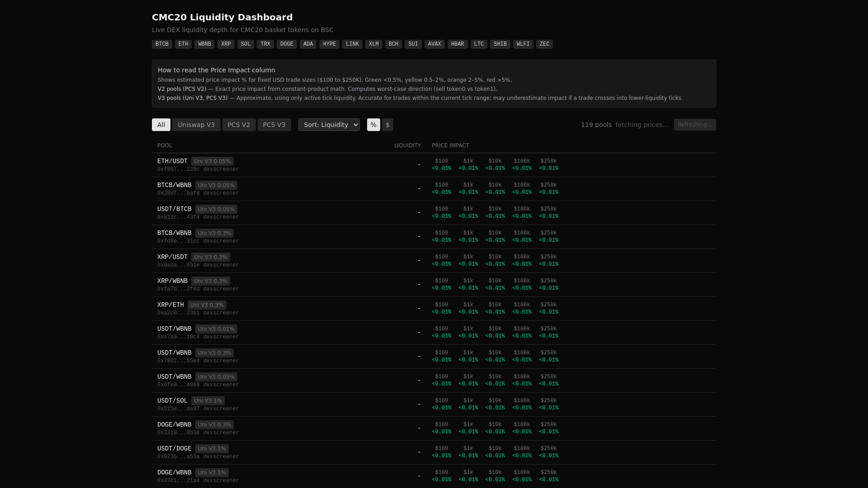This screenshot has width=868, height=488.
Task: Switch price impact to percent mode
Action: click(373, 125)
